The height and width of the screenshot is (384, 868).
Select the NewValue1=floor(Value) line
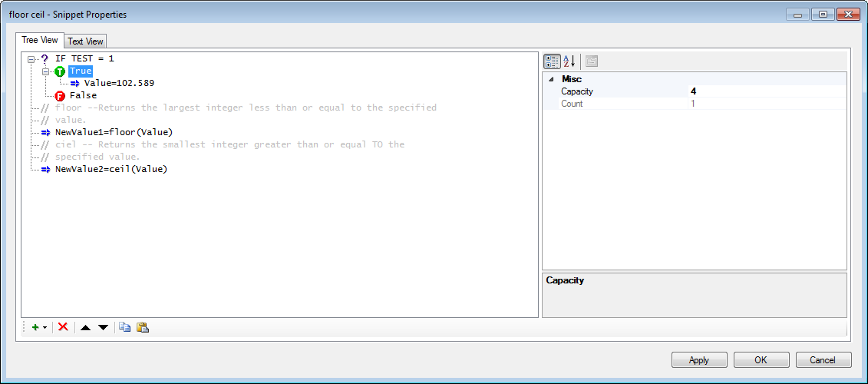(x=114, y=132)
